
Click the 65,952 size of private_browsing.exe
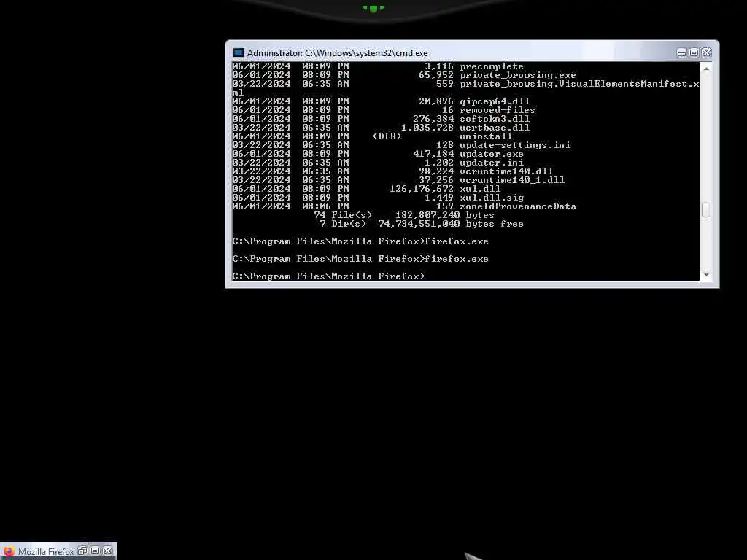click(x=436, y=75)
